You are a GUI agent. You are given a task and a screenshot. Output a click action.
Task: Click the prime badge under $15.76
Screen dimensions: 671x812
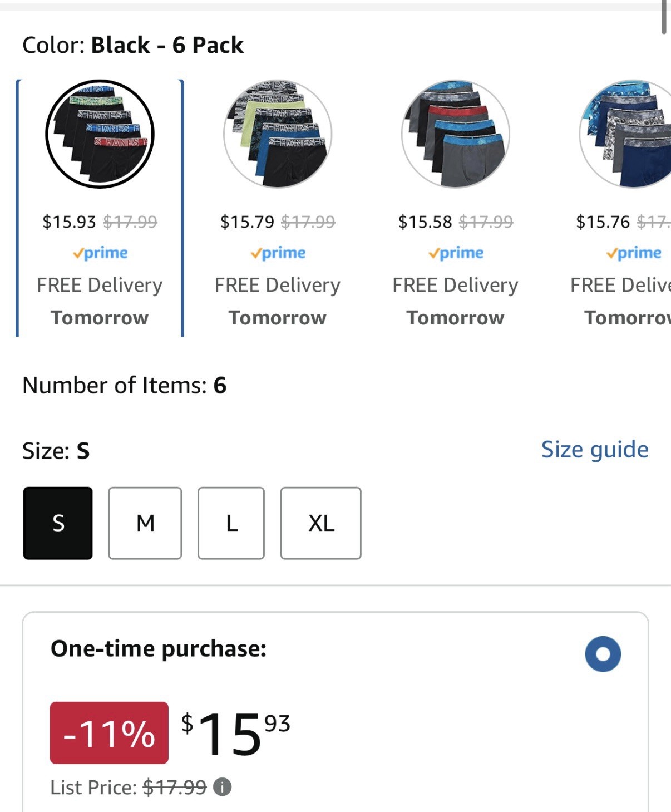(x=634, y=253)
